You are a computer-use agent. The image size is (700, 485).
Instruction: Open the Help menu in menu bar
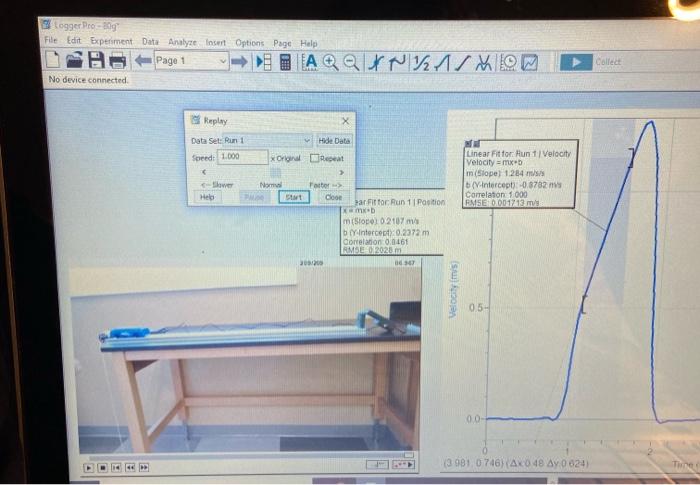[x=308, y=43]
